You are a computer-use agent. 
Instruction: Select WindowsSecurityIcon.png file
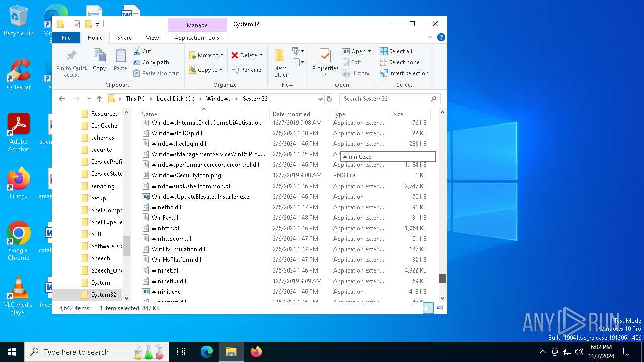point(186,175)
